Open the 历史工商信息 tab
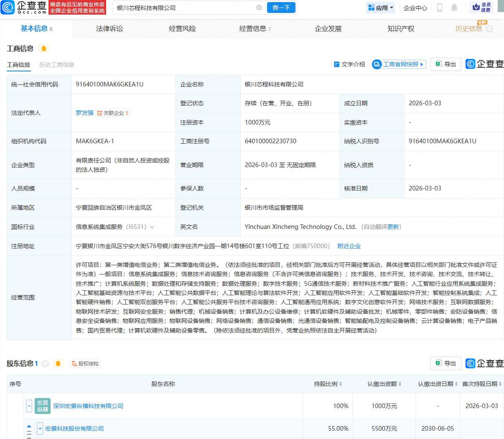Image resolution: width=504 pixels, height=439 pixels. point(56,65)
